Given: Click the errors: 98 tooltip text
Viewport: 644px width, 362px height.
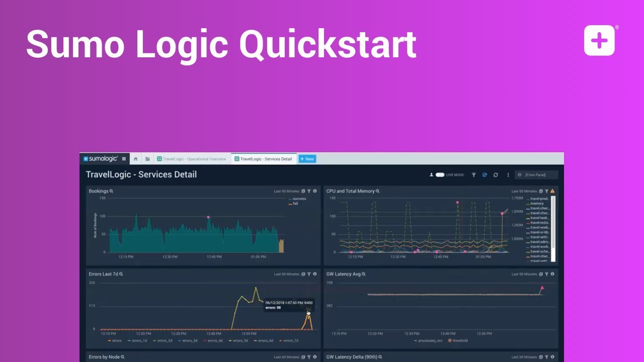Looking at the screenshot, I should [x=273, y=308].
